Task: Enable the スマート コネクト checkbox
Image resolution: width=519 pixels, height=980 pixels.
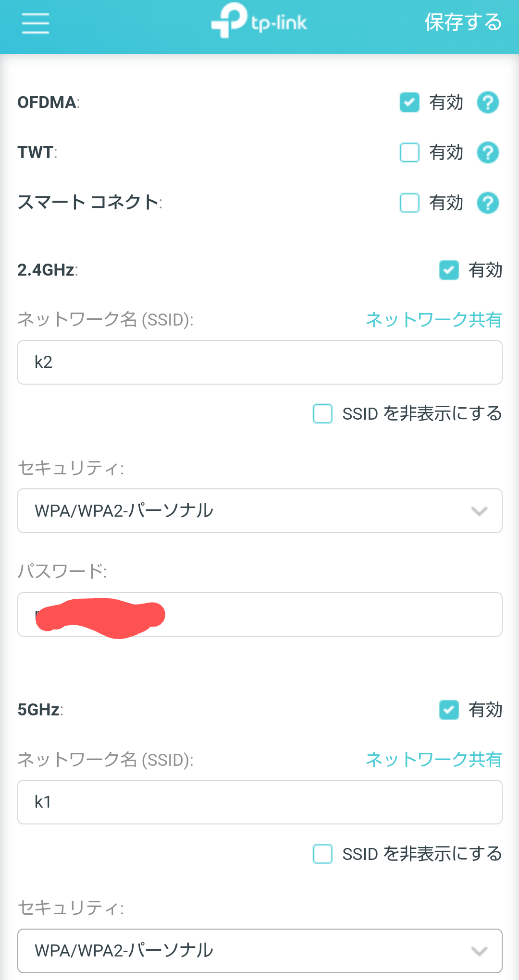Action: 409,203
